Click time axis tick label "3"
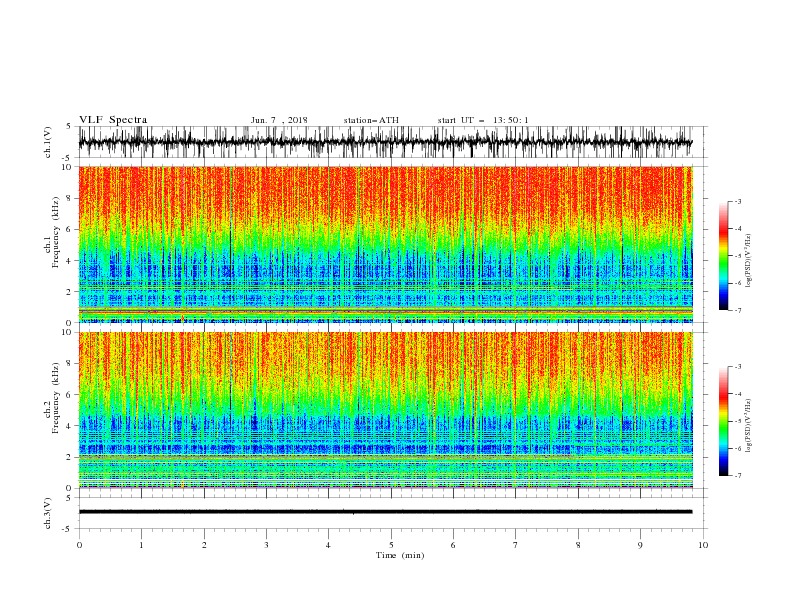Viewport: 792px width, 612px height. (266, 545)
